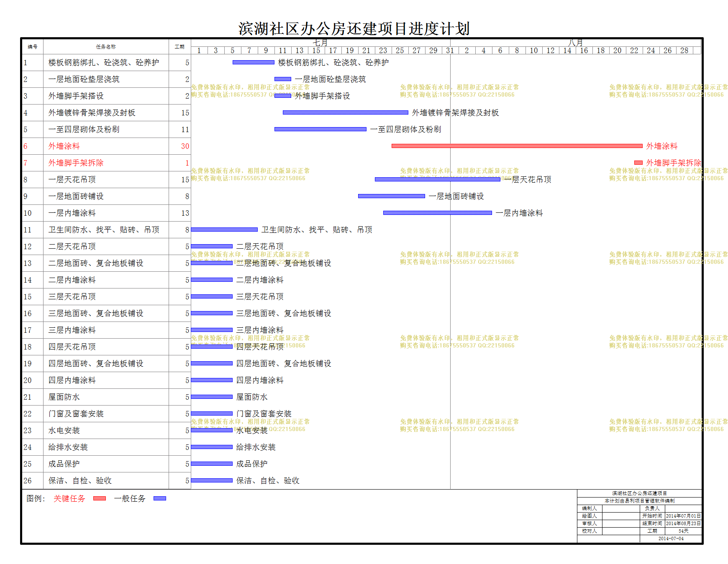
Task: Select 外墙脚手架搭设 in the task name column
Action: [76, 96]
